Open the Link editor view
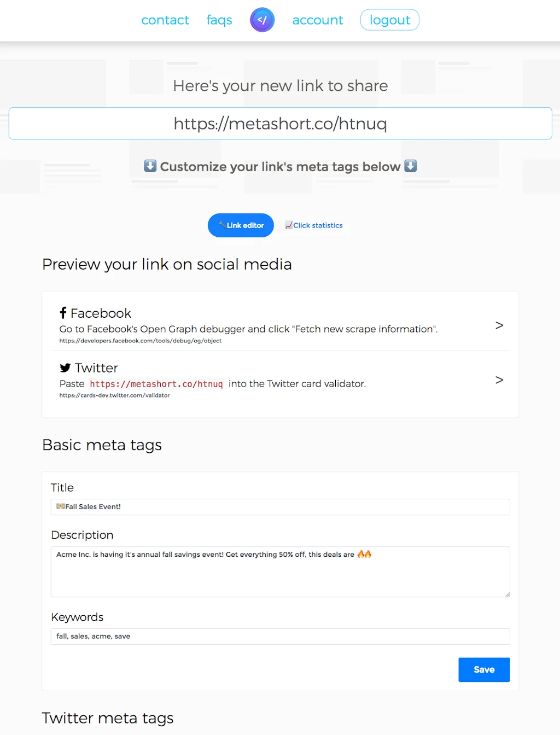The image size is (560, 735). click(x=241, y=225)
